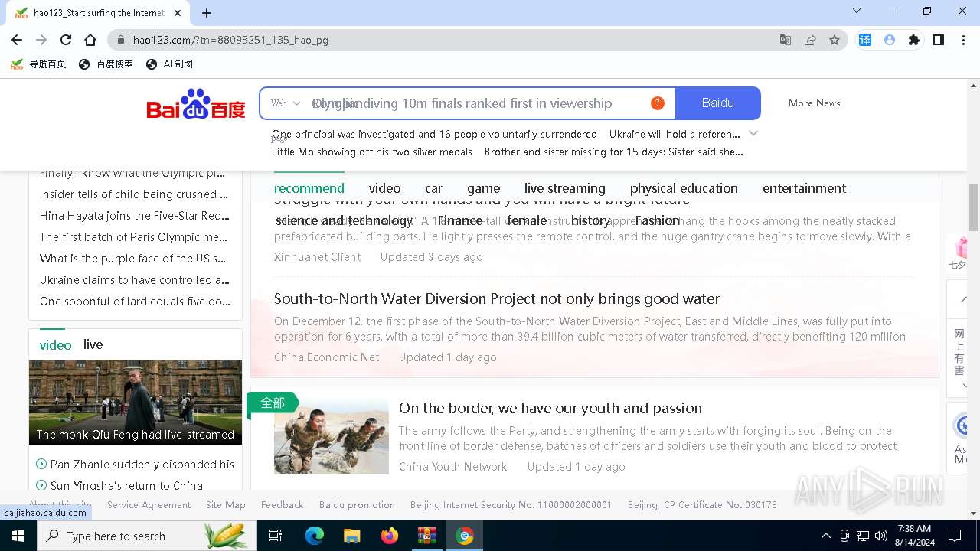980x551 pixels.
Task: Select the recommend tab
Action: 309,188
